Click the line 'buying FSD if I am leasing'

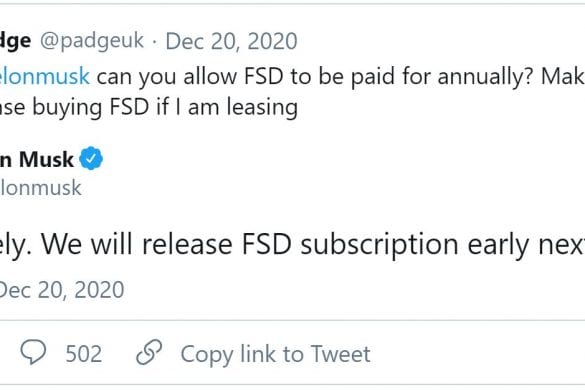point(165,107)
